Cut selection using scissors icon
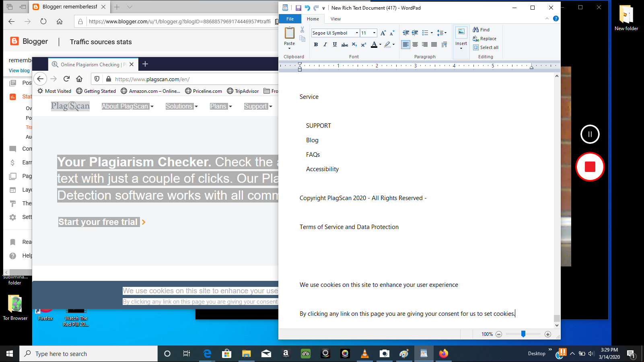 pos(302,30)
